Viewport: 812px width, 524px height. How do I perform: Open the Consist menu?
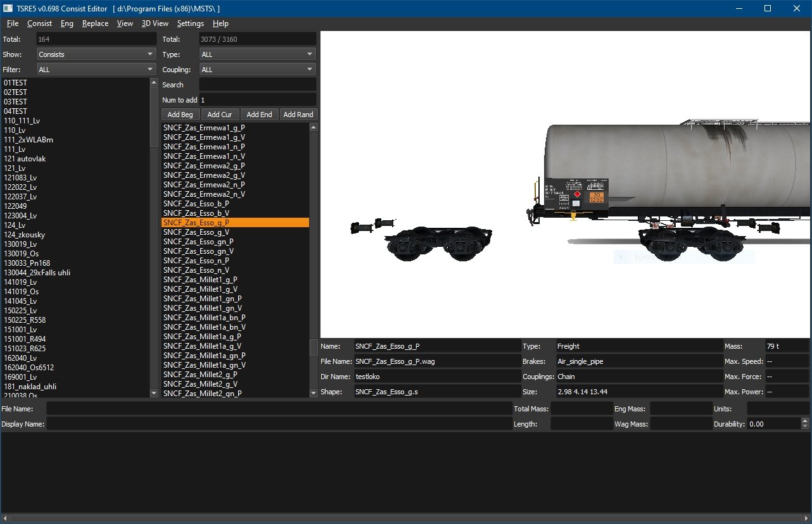[x=39, y=23]
